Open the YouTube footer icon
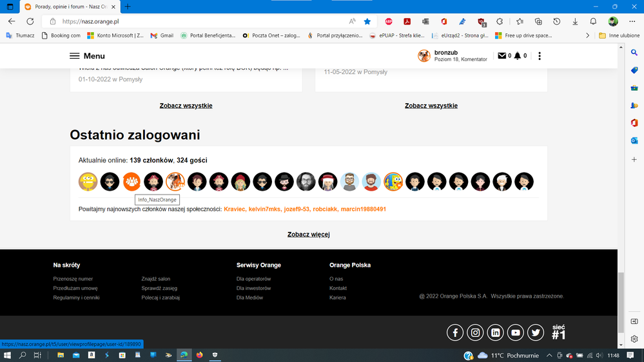The image size is (644, 362). click(x=515, y=332)
